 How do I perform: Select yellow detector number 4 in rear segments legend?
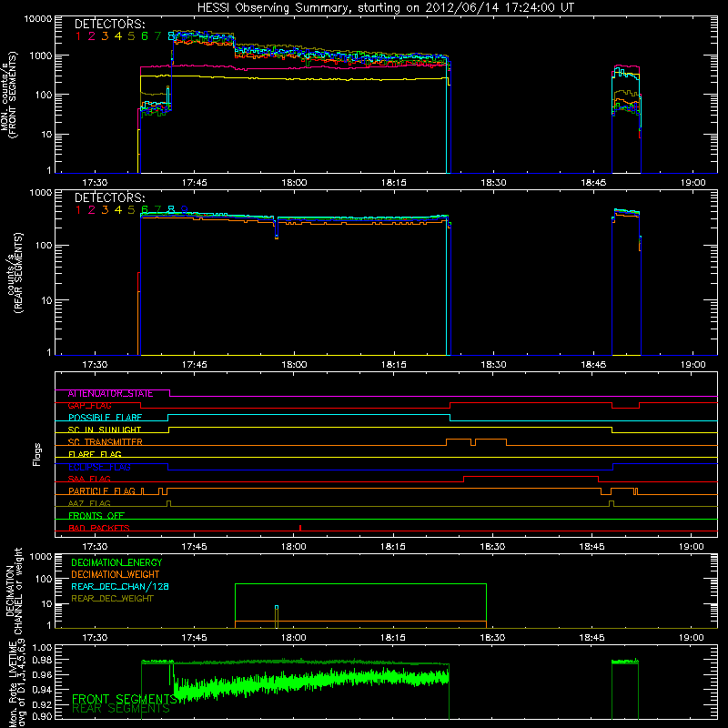tap(118, 210)
